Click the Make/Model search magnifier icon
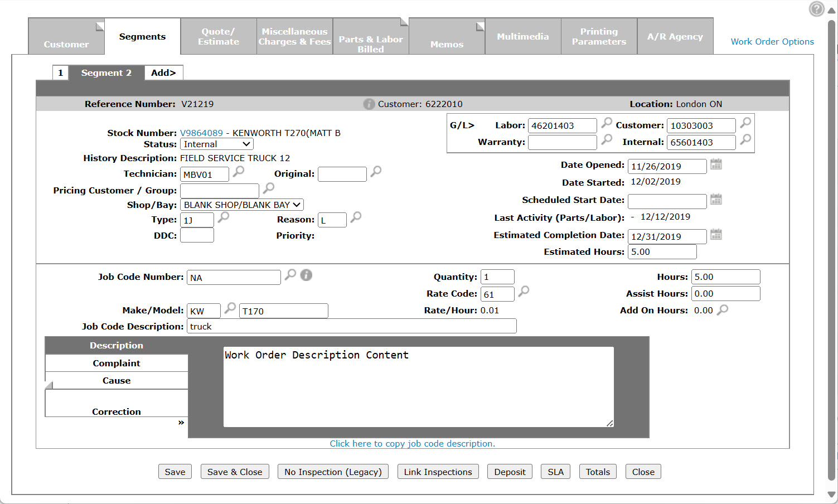The image size is (838, 504). 230,308
